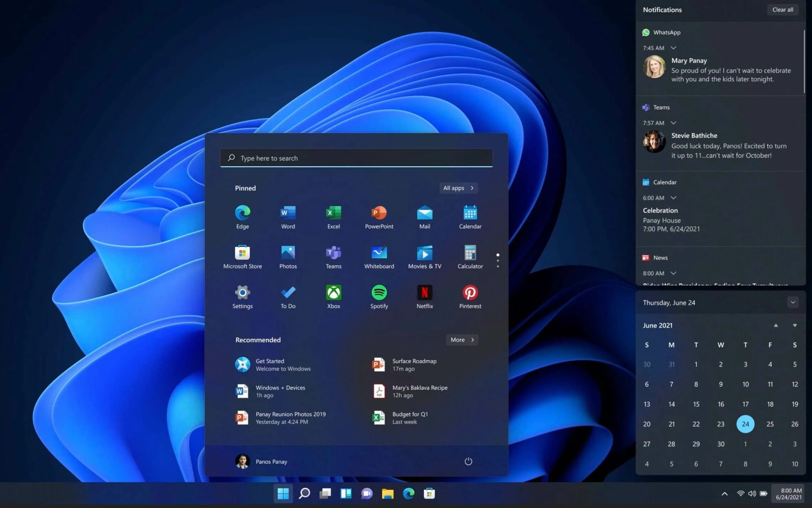Open the Edge pinned app
The width and height of the screenshot is (812, 508).
[242, 213]
